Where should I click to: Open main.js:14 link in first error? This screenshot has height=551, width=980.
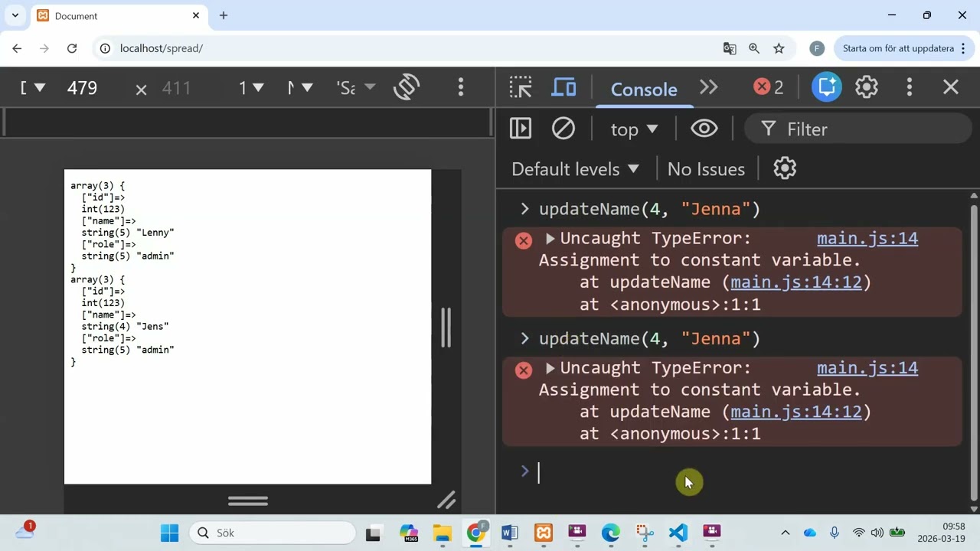click(x=867, y=239)
